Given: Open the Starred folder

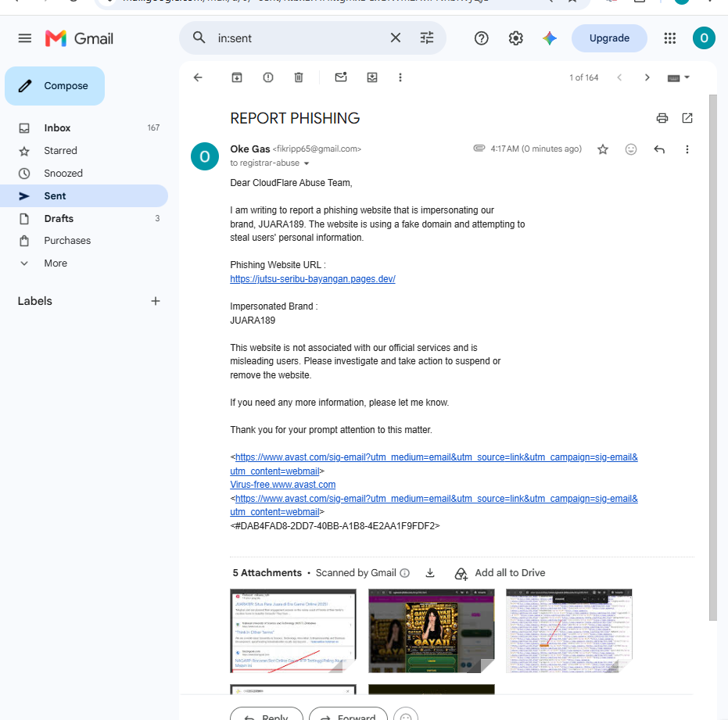Looking at the screenshot, I should click(84, 150).
